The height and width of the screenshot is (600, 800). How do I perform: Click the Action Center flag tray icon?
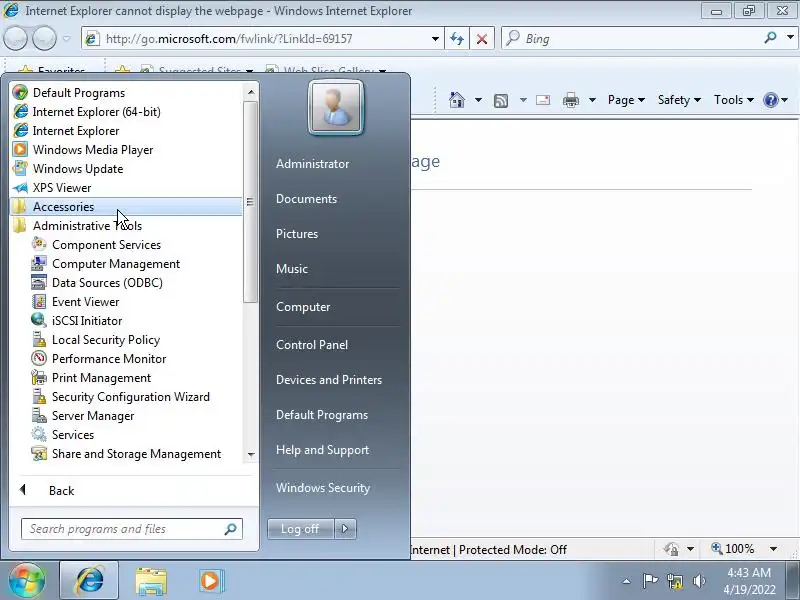coord(650,581)
